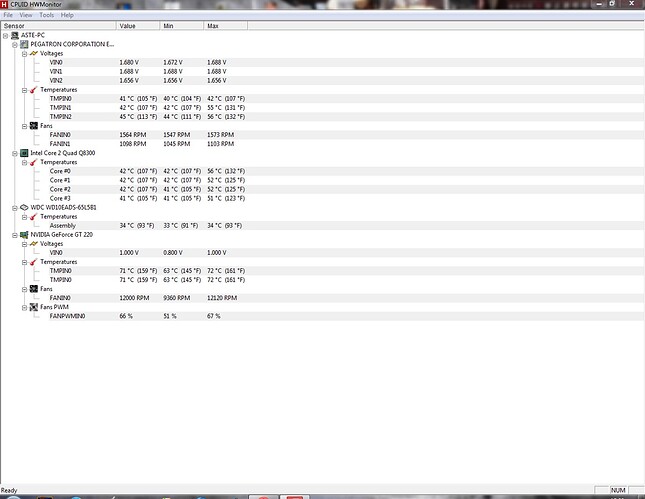Image resolution: width=645 pixels, height=499 pixels.
Task: Click the ASTE-PC computer icon
Action: (15, 35)
